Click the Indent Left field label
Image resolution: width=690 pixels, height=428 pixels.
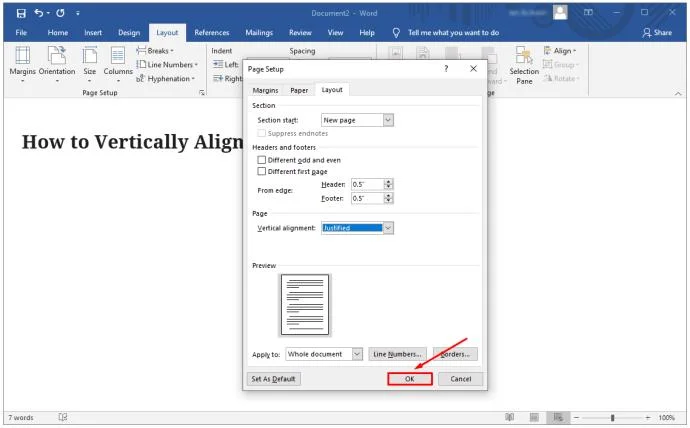click(232, 65)
